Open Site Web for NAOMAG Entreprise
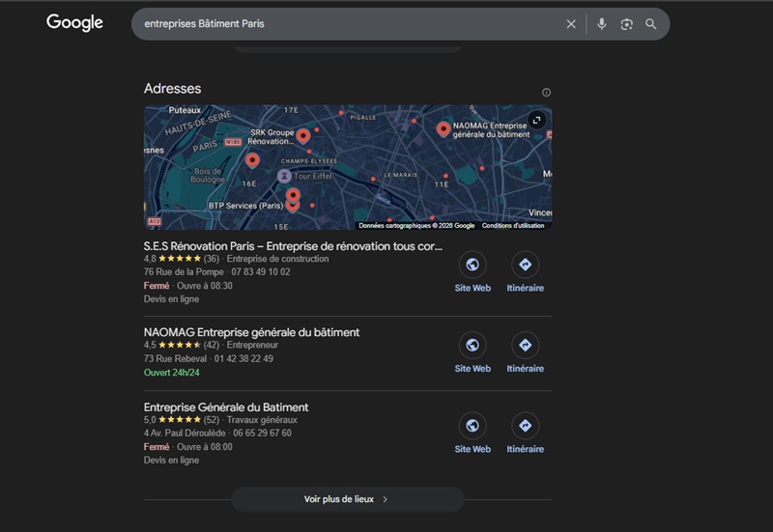 [472, 352]
